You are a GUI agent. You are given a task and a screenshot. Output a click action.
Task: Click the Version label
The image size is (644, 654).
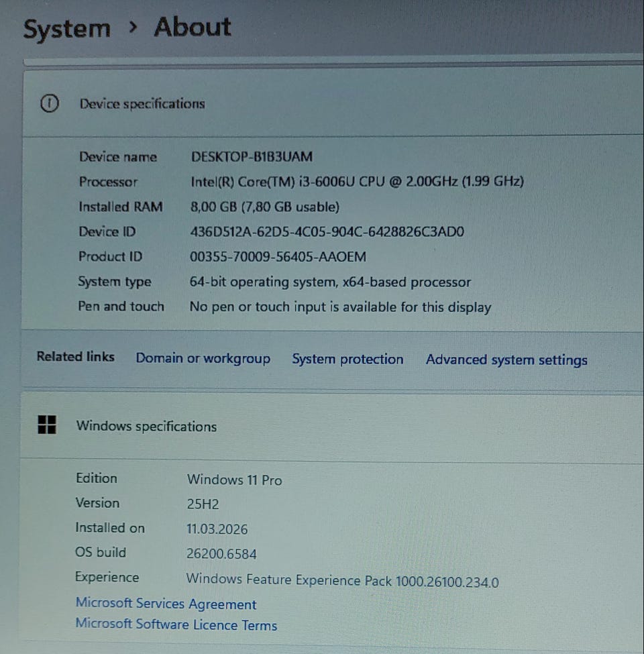[97, 503]
